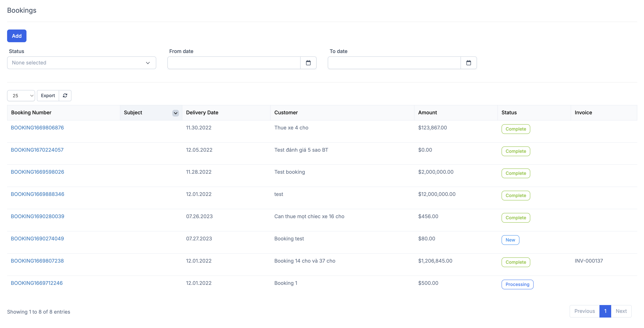This screenshot has height=328, width=644.
Task: Open booking BOOKING1669806876
Action: 37,128
